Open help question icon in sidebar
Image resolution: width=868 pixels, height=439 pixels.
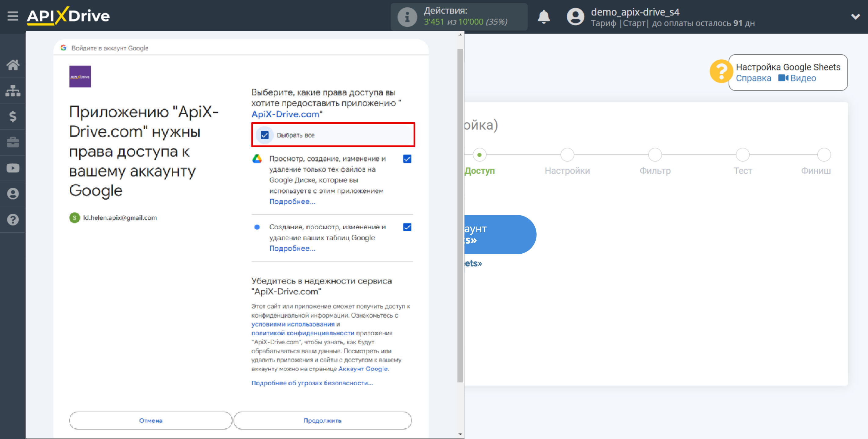click(13, 220)
